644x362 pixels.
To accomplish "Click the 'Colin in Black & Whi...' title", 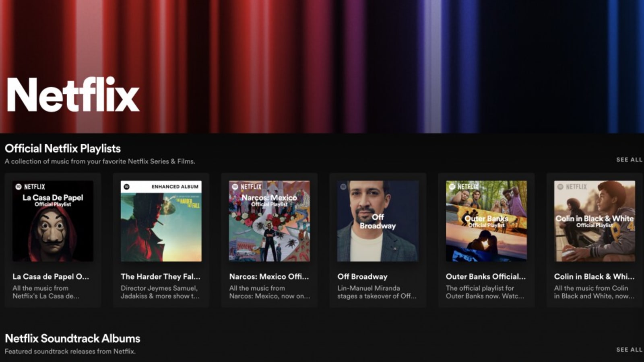I will click(594, 276).
